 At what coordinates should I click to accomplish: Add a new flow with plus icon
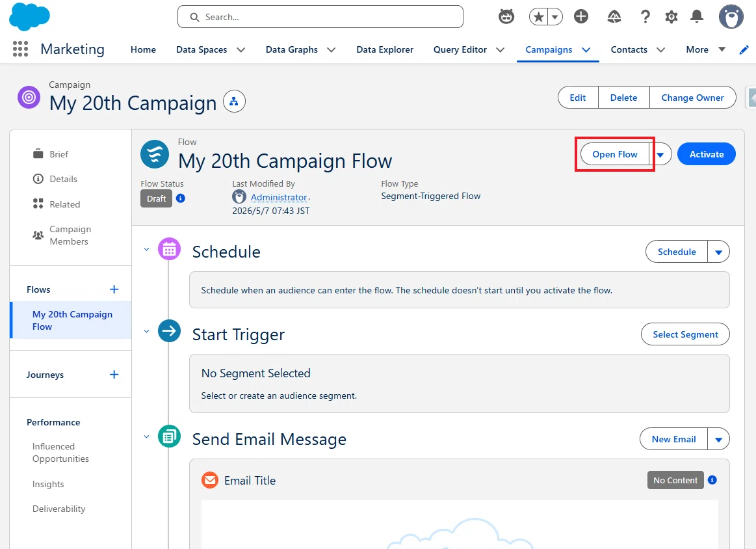pos(114,289)
